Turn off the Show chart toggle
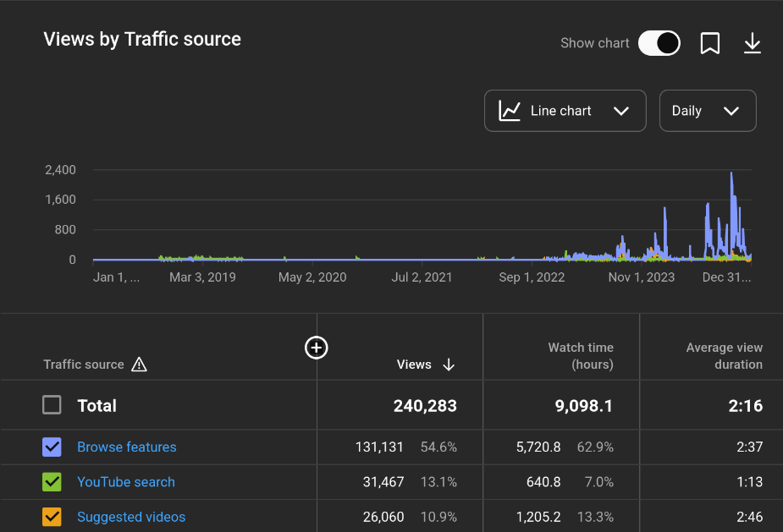783x532 pixels. [659, 43]
